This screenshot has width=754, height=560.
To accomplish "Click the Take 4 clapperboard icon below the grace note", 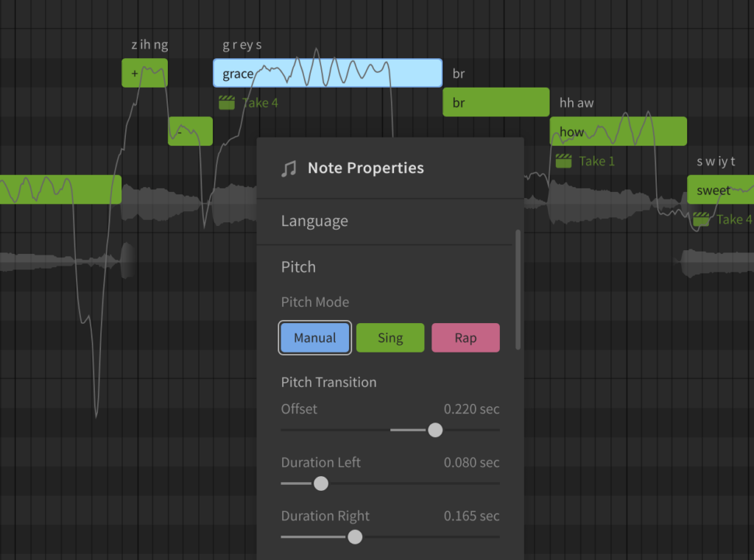I will tap(226, 102).
